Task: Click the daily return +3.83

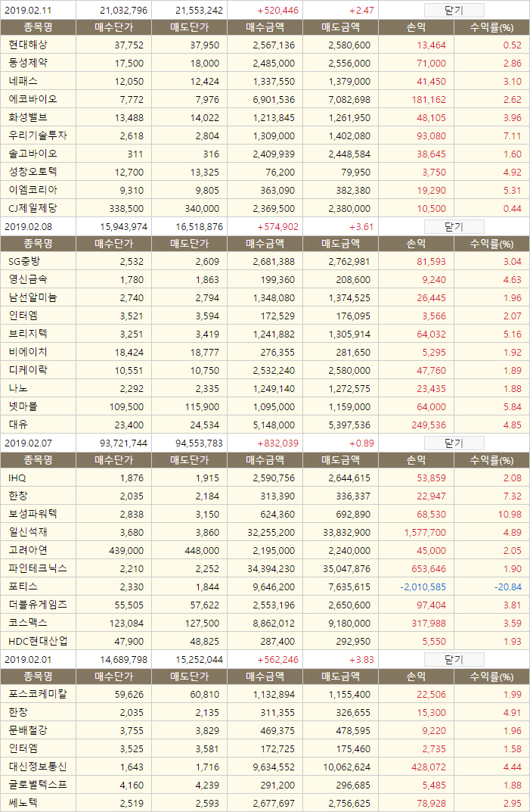Action: [362, 660]
